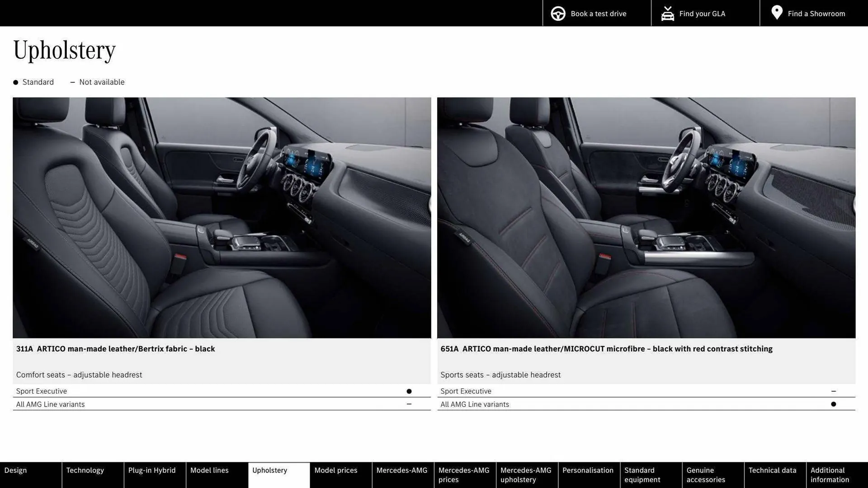Switch to the Mercedes-AMG upholstery tab

point(526,474)
